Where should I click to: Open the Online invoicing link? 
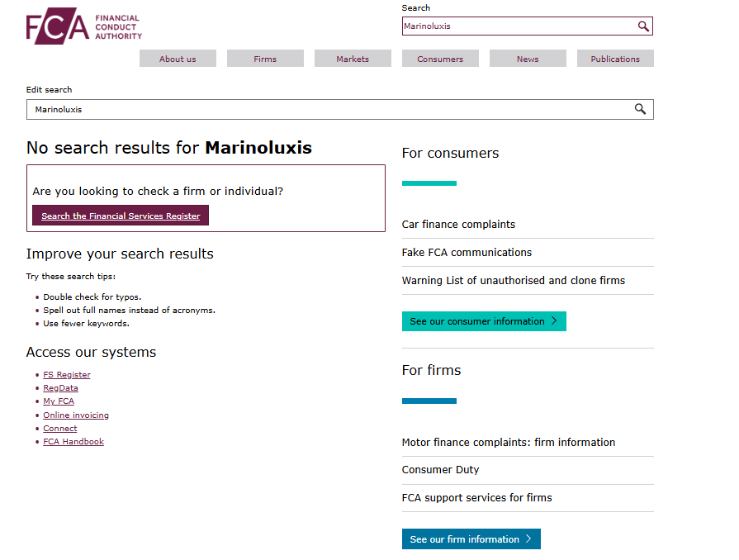click(x=76, y=415)
